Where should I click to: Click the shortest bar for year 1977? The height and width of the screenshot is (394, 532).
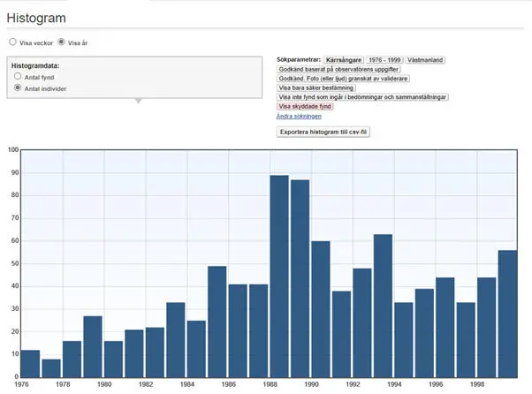click(51, 367)
